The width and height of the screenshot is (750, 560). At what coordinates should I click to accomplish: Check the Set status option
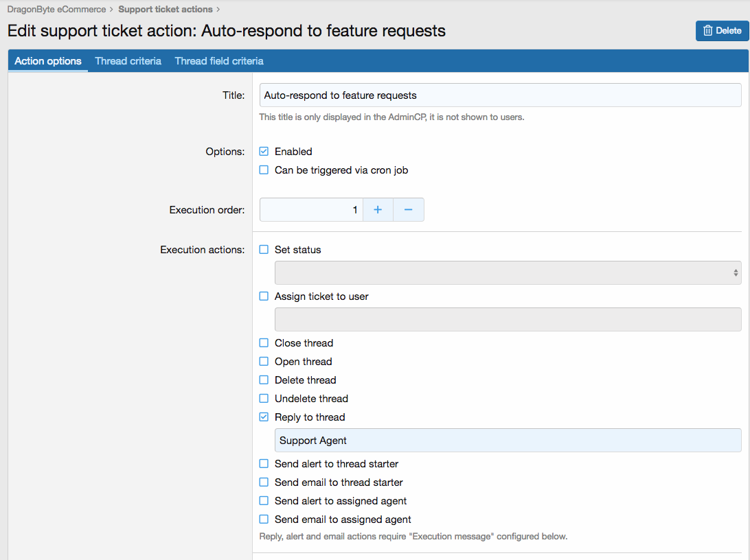click(x=264, y=250)
